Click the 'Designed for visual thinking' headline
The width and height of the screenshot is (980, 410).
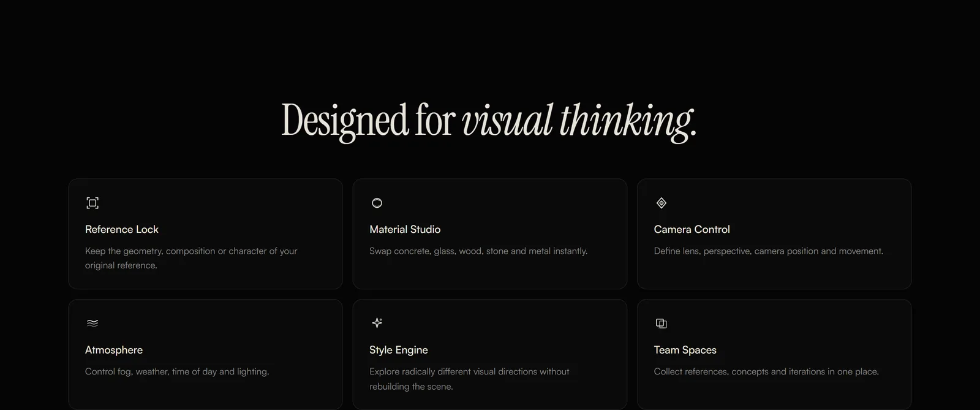tap(489, 121)
